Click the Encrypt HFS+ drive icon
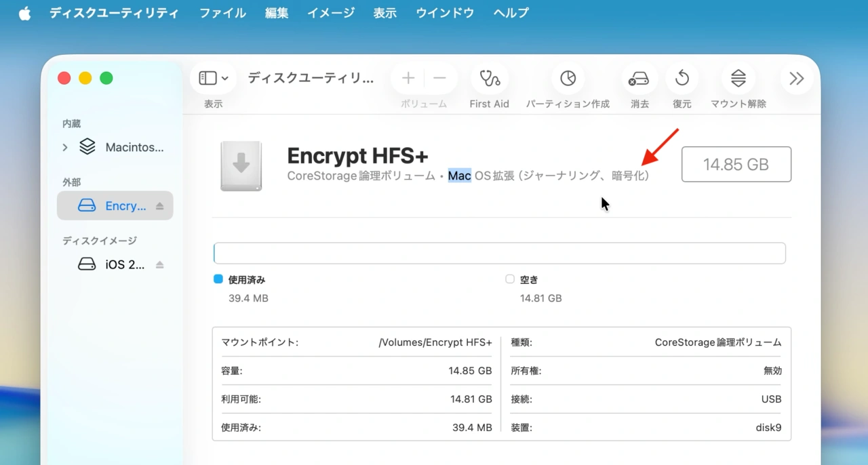The image size is (868, 465). [x=241, y=166]
